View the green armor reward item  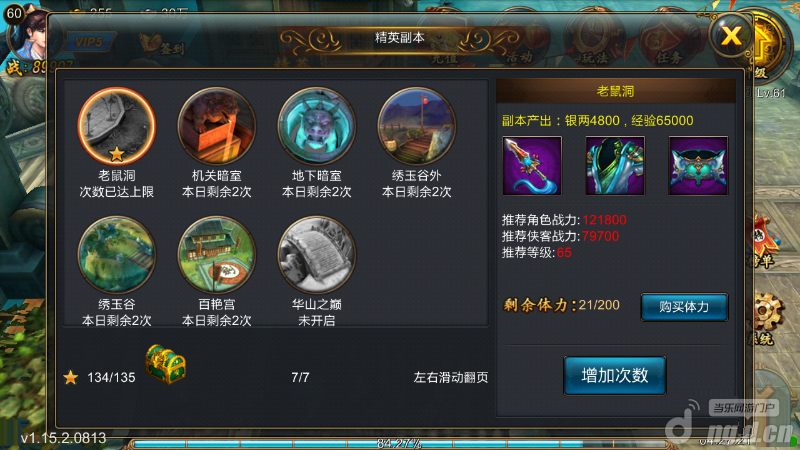615,165
